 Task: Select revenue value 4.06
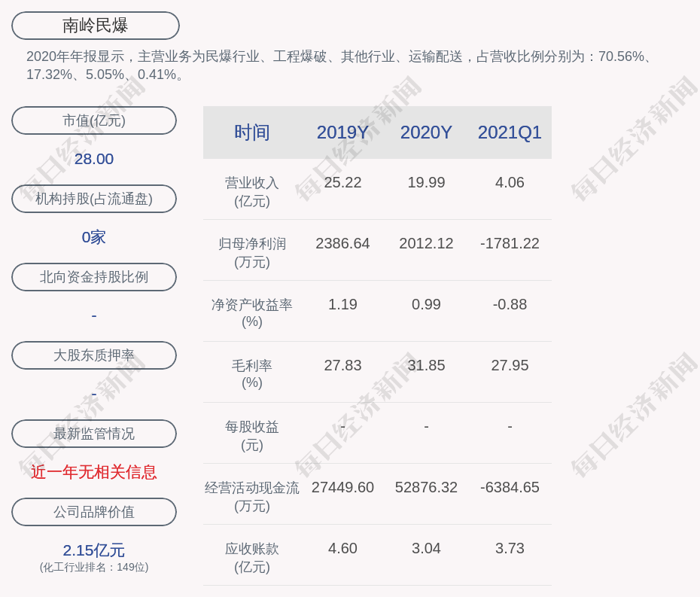tap(510, 183)
